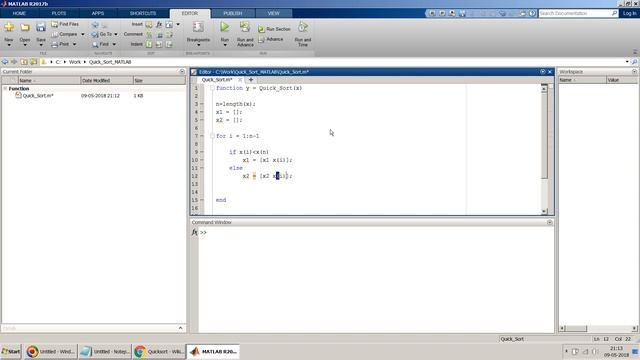640x360 pixels.
Task: Click the browse for folder icon
Action: [x=33, y=62]
